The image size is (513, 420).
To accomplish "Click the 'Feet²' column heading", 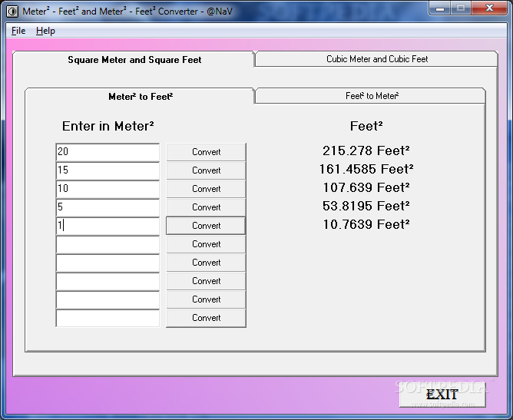I will (366, 126).
